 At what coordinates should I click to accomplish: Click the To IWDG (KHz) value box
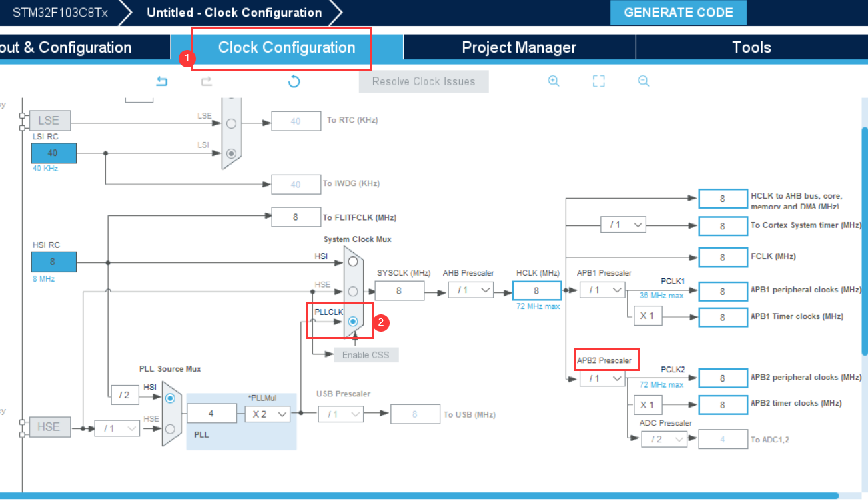[296, 184]
